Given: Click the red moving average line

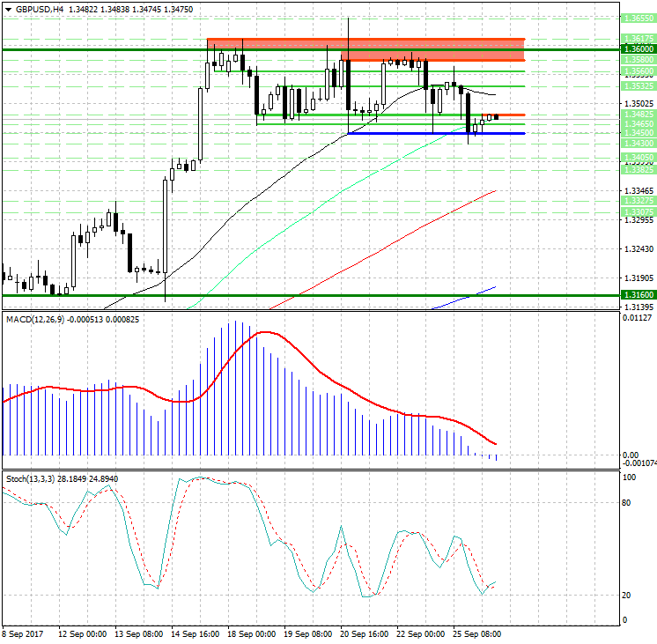Looking at the screenshot, I should (396, 238).
